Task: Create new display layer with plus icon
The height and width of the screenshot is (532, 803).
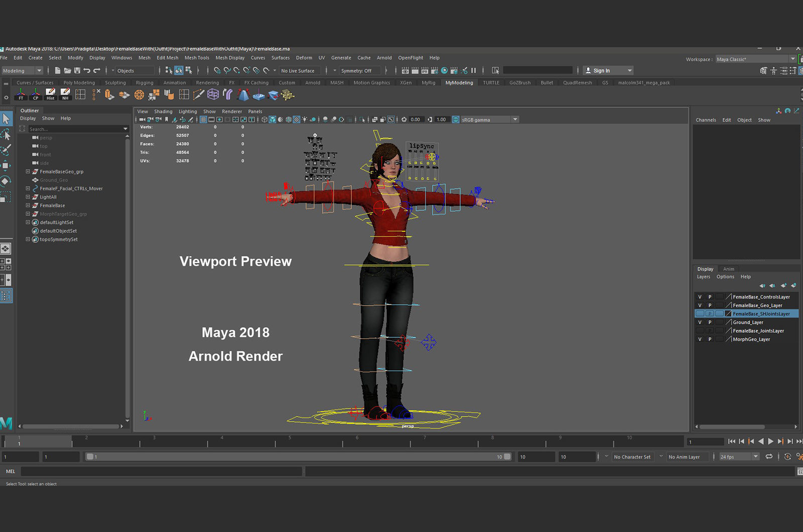Action: tap(783, 286)
